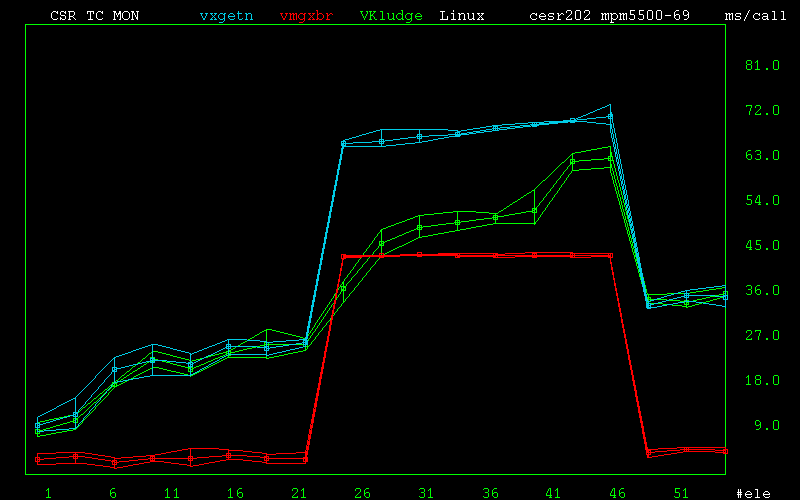Click the 54.0 y-axis value
The width and height of the screenshot is (800, 500).
coord(762,201)
